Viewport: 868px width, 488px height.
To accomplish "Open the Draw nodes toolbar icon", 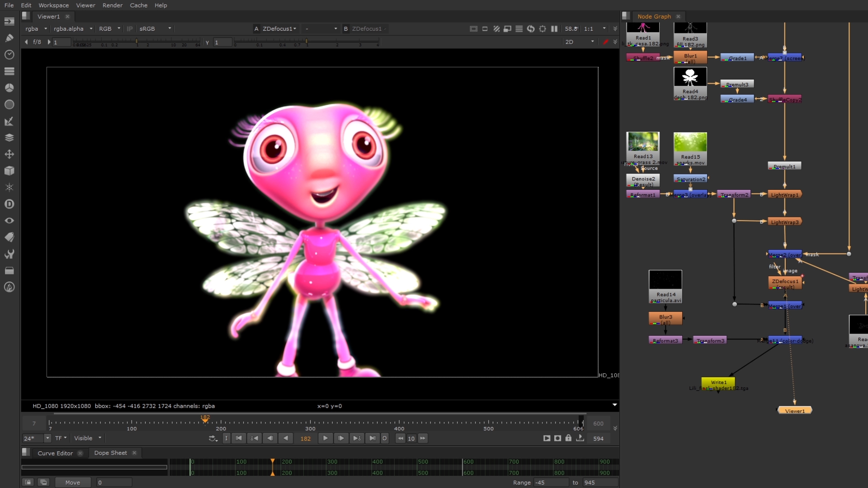I will [x=9, y=38].
